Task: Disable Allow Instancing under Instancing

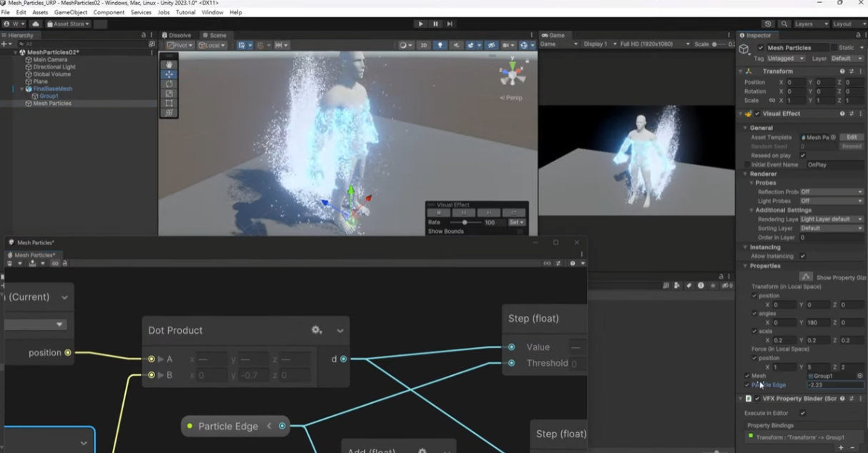Action: tap(803, 256)
